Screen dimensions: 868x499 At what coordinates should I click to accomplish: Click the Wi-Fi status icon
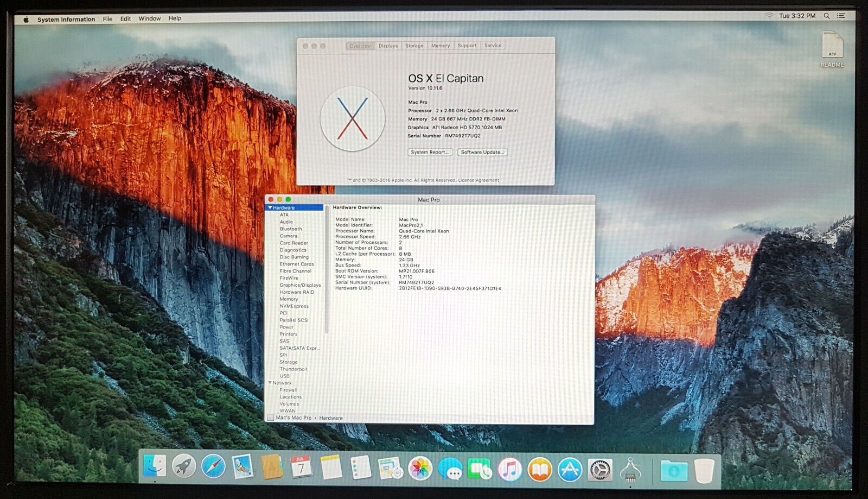(x=769, y=16)
